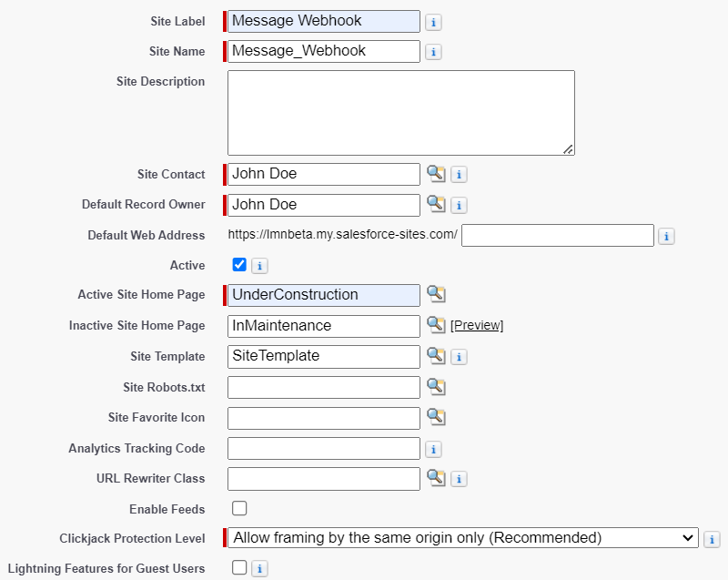Open Site Favorite Icon lookup

click(436, 416)
